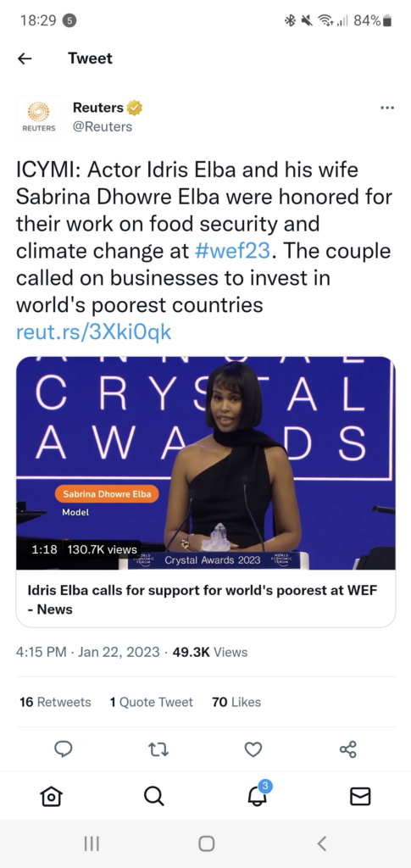Screen dimensions: 411x868
Task: Play the Crystal Awards video
Action: [x=206, y=464]
